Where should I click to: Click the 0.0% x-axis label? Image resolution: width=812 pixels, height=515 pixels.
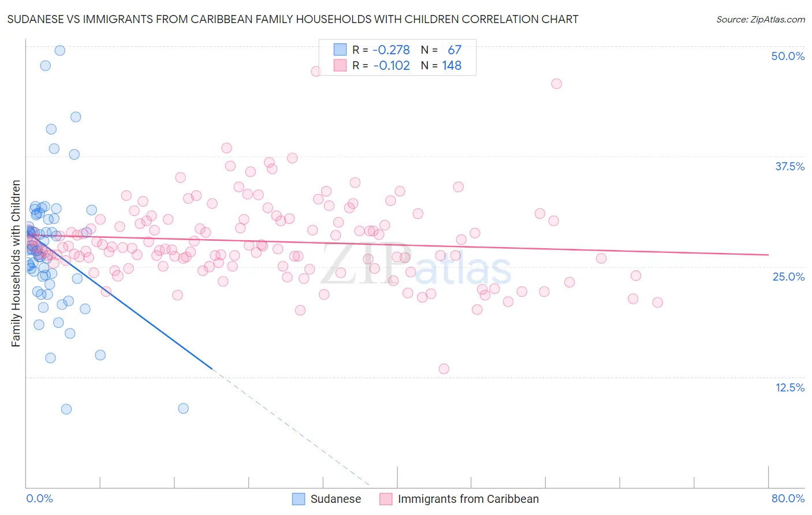point(39,498)
